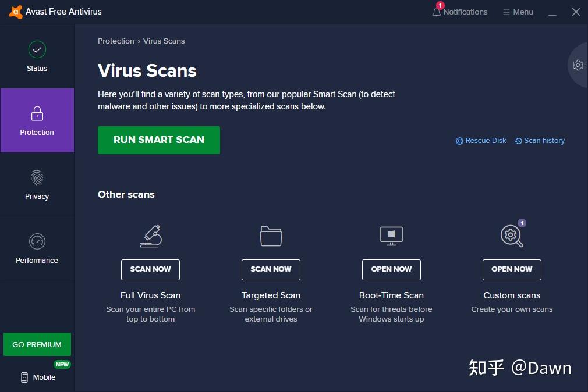Click the Custom scans badge number

click(x=522, y=223)
